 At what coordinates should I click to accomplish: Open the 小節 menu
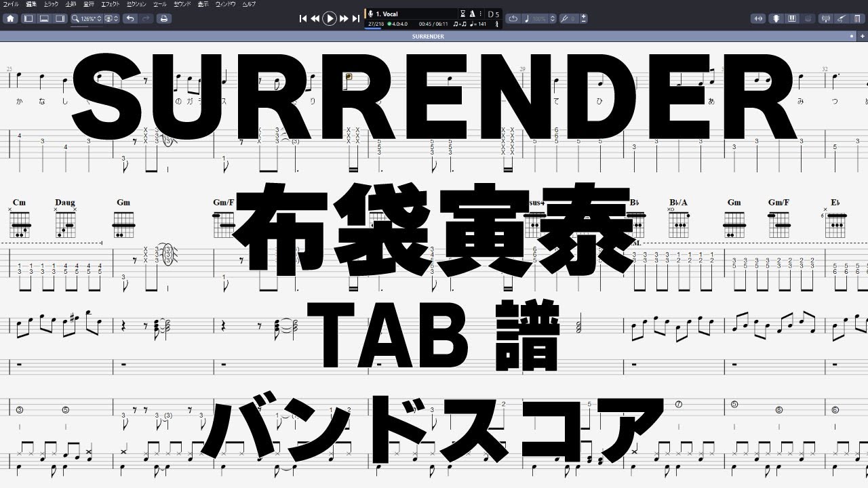(71, 4)
